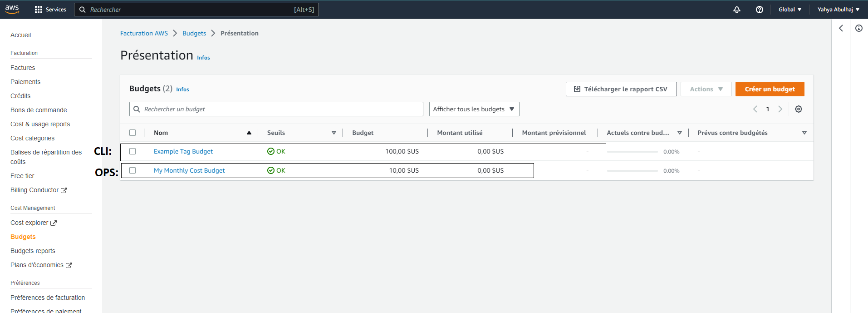Viewport: 868px width, 313px height.
Task: Open Factures in sidebar
Action: tap(23, 68)
